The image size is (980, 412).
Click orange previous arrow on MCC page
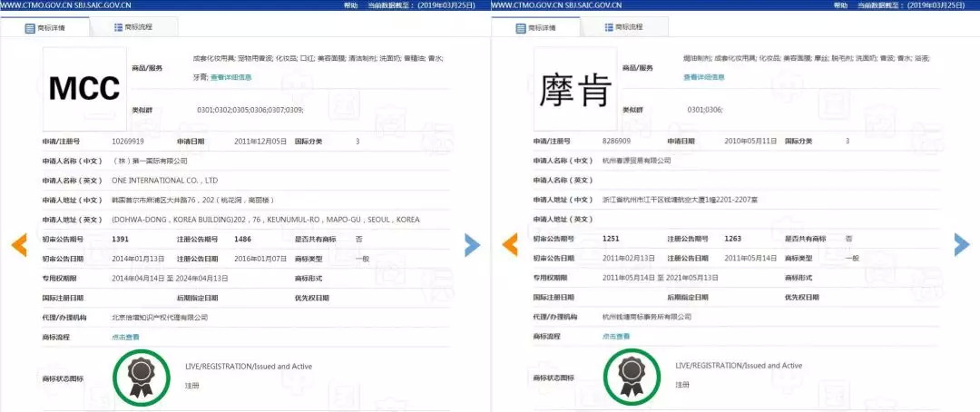click(19, 245)
